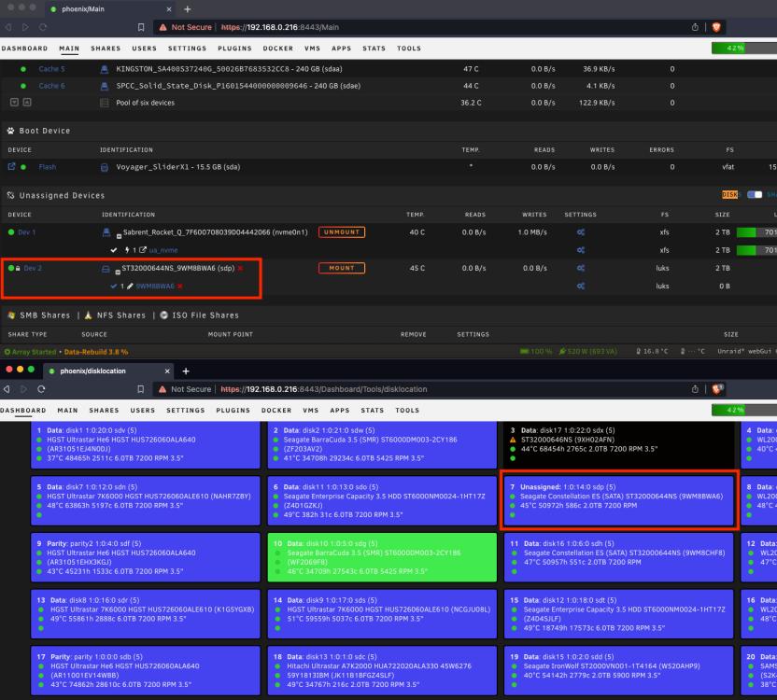Image resolution: width=777 pixels, height=700 pixels.
Task: Click the red X next to the 9WM8BWA6 partition
Action: [180, 286]
